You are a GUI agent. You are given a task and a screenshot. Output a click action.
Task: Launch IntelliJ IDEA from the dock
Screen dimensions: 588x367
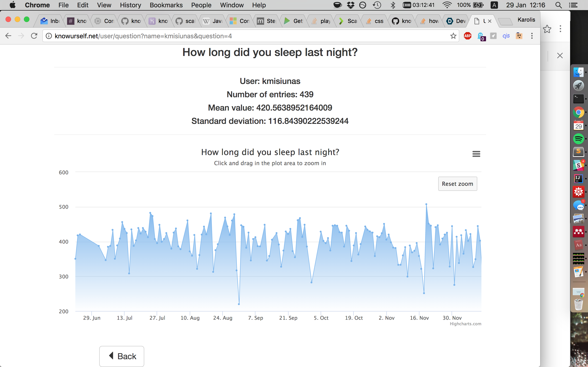(x=578, y=179)
